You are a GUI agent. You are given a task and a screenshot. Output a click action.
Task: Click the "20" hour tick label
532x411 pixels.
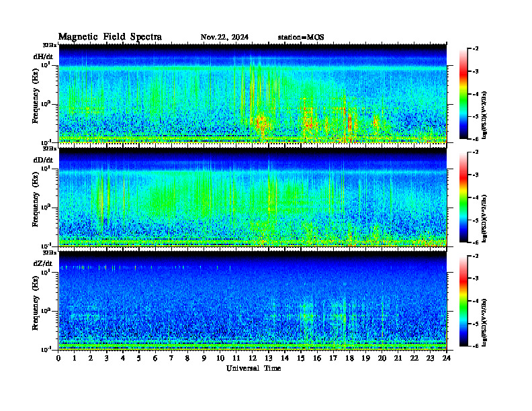pyautogui.click(x=382, y=358)
